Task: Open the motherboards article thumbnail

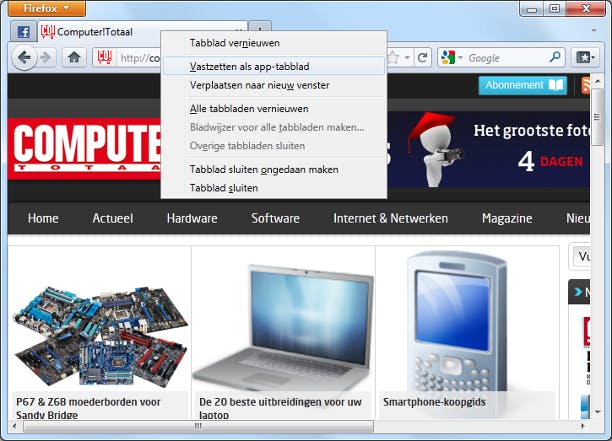Action: pyautogui.click(x=101, y=336)
